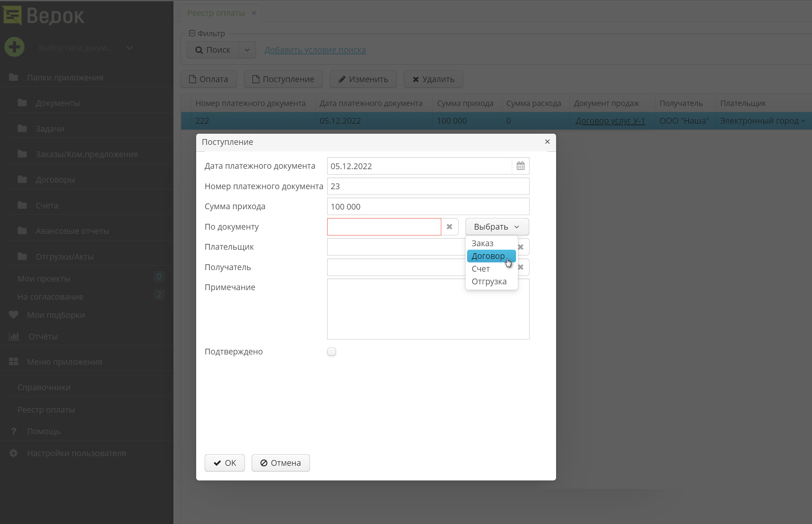Viewport: 812px width, 524px height.
Task: Click the Настройки пользователя gear icon
Action: click(13, 453)
